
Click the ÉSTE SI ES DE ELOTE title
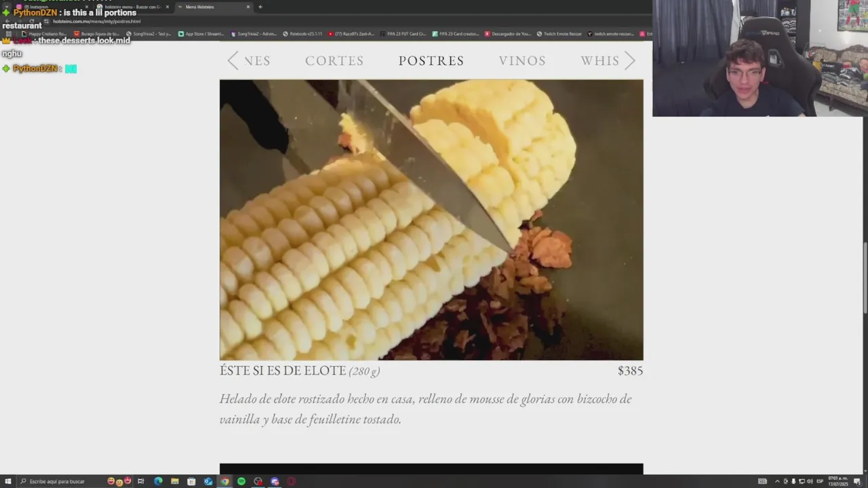pos(283,371)
